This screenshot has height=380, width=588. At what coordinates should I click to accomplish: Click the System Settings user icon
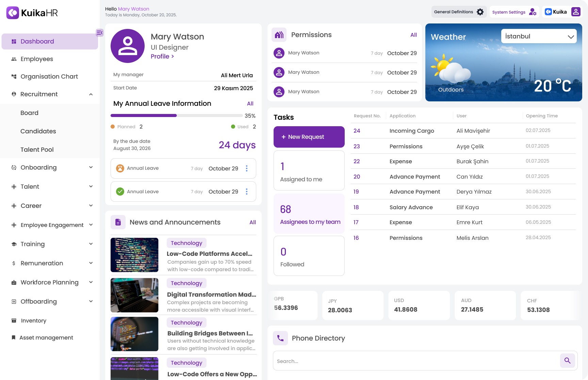(x=532, y=12)
